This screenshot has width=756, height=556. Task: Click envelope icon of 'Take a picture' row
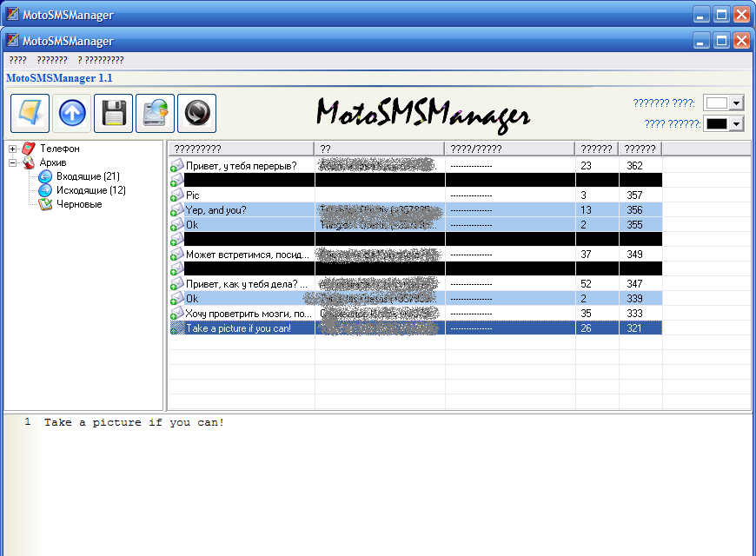(x=177, y=328)
